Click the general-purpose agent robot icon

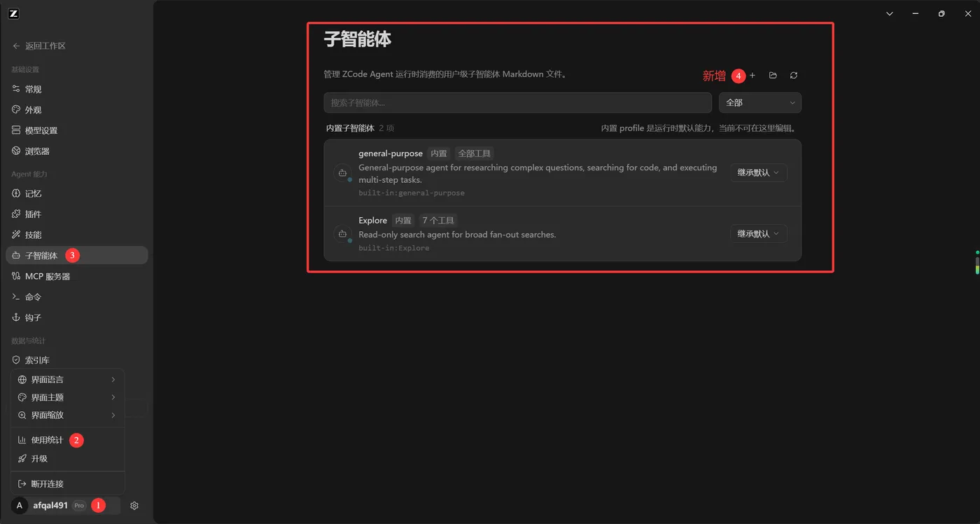342,173
